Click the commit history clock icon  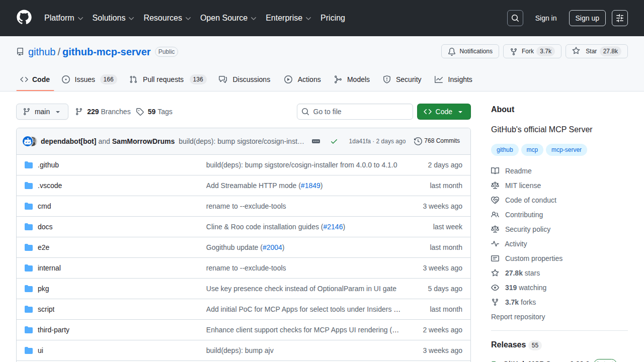coord(418,141)
